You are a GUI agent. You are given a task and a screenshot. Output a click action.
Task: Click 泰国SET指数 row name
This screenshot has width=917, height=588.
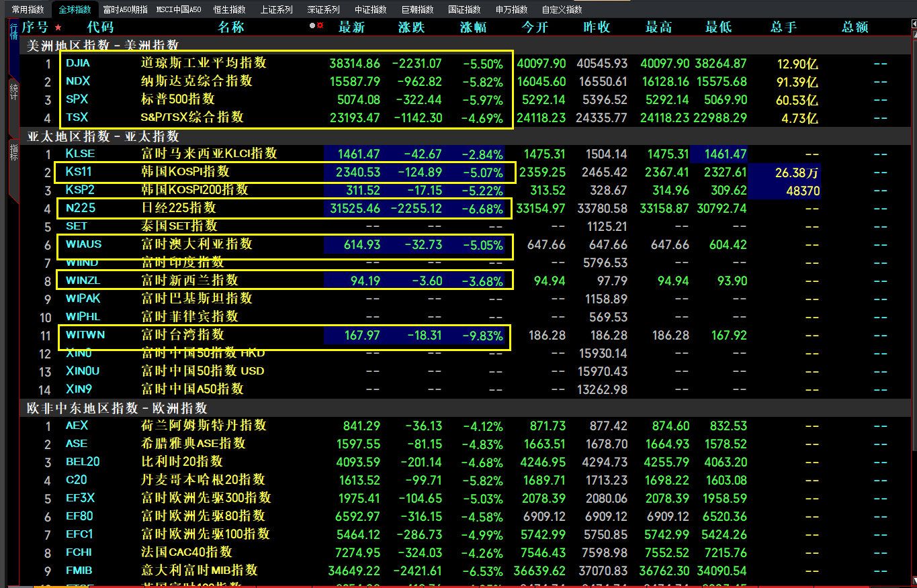coord(179,226)
